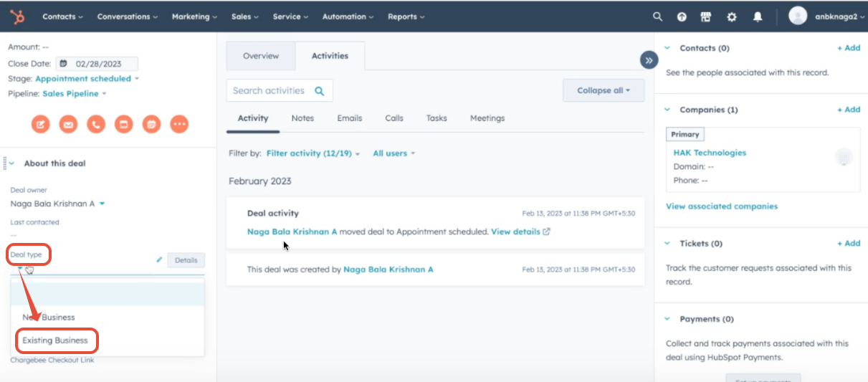Open the Stage Appointment scheduled dropdown
This screenshot has width=868, height=382.
pyautogui.click(x=87, y=79)
